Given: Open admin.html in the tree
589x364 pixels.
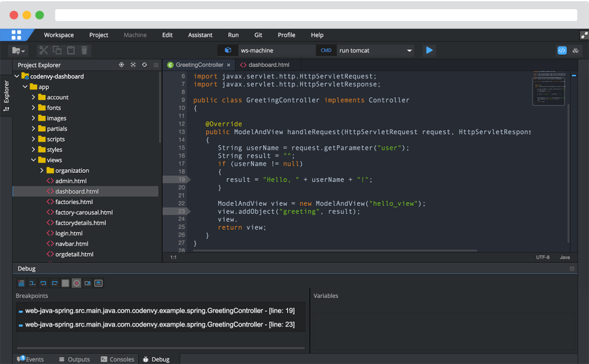Looking at the screenshot, I should 71,181.
